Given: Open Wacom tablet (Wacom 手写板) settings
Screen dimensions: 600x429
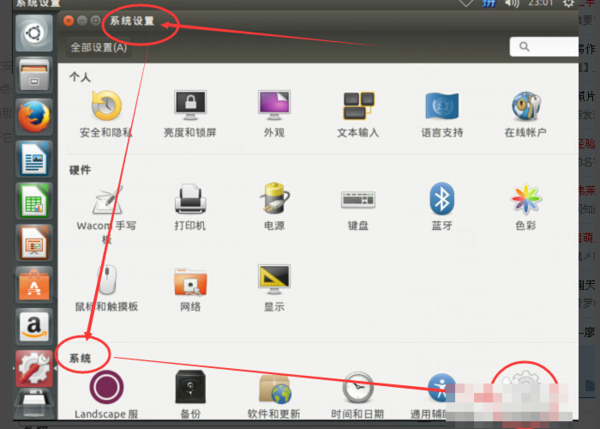Looking at the screenshot, I should point(106,214).
